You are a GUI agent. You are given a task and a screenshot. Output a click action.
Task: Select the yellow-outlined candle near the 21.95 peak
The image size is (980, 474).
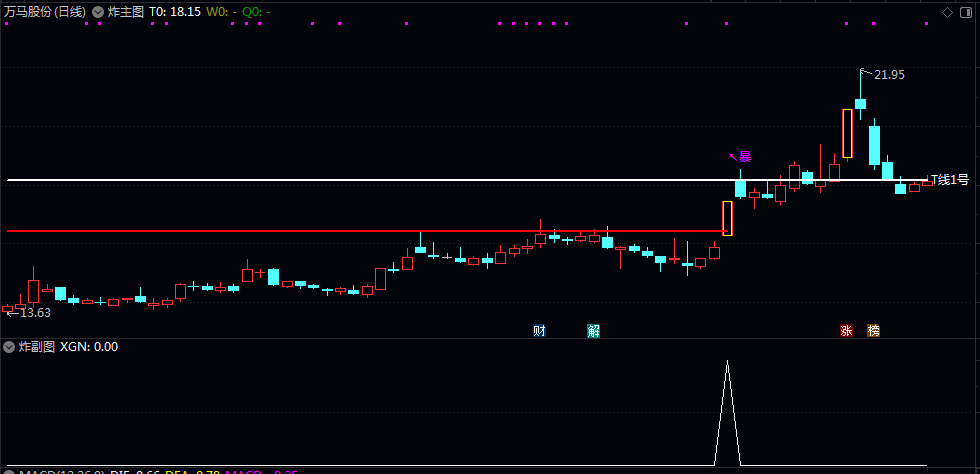pyautogui.click(x=848, y=133)
